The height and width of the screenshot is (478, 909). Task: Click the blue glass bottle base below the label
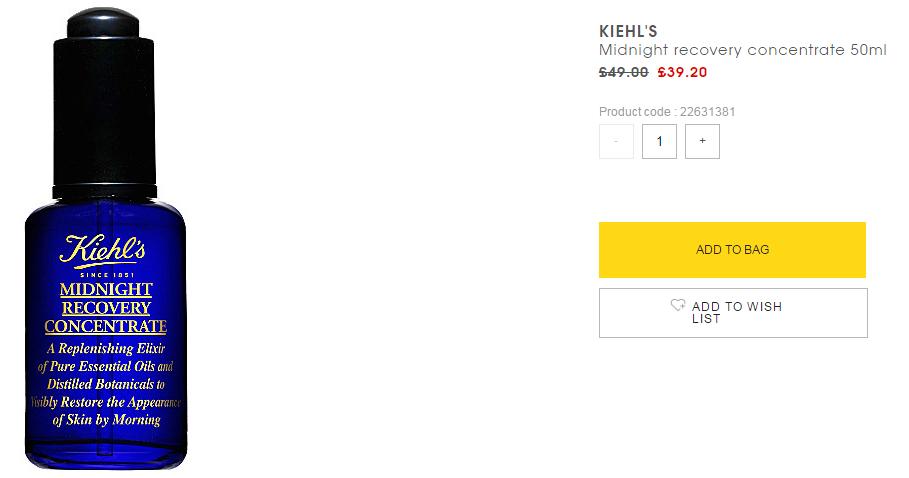tap(105, 450)
